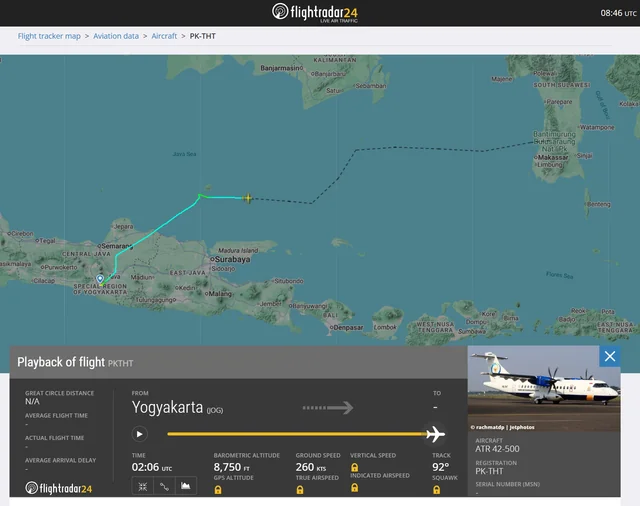Click the center-on-aircraft map icon
640x506 pixels.
[142, 486]
